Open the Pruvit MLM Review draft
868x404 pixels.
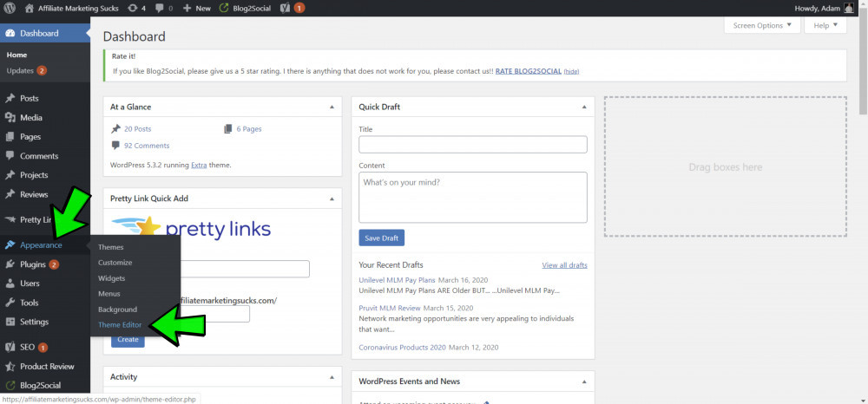pyautogui.click(x=390, y=308)
